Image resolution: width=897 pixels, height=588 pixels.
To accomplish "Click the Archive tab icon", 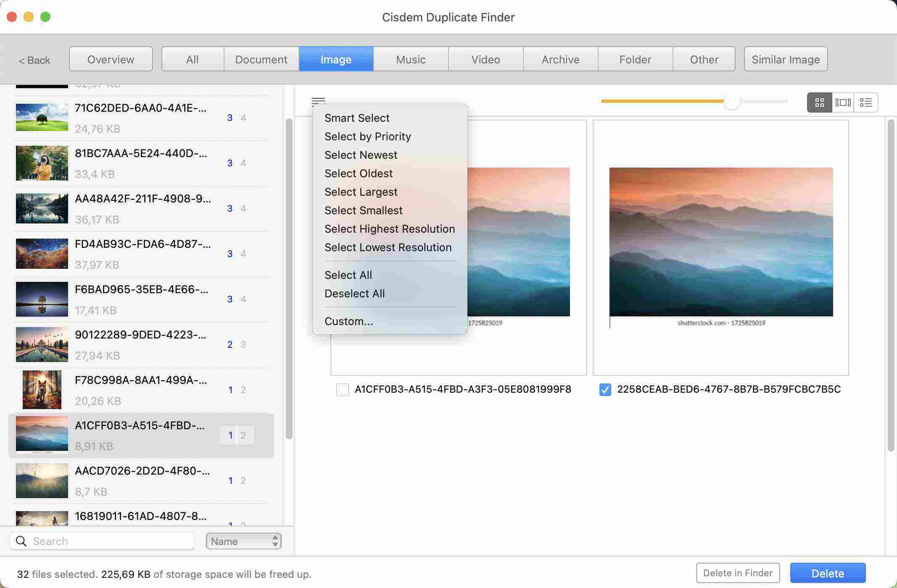I will pos(560,58).
